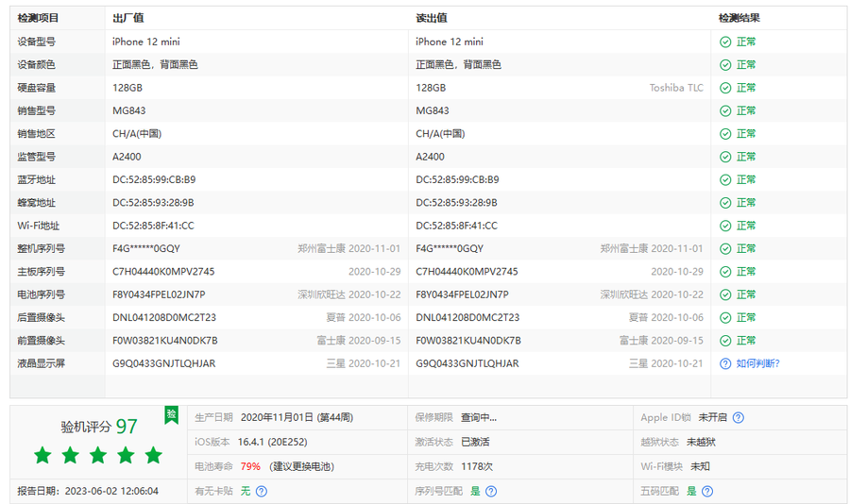Select factory cellular address DC:52:85:93:28:9B
The height and width of the screenshot is (504, 850).
tap(153, 203)
